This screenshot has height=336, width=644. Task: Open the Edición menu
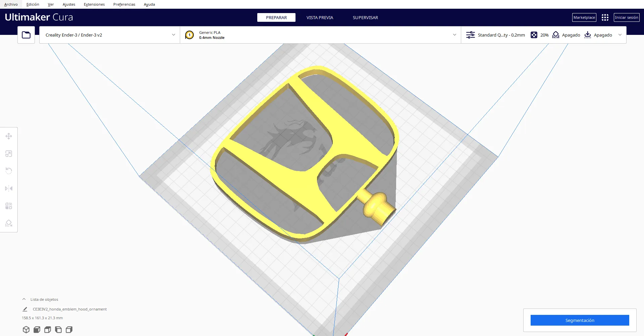pyautogui.click(x=33, y=4)
